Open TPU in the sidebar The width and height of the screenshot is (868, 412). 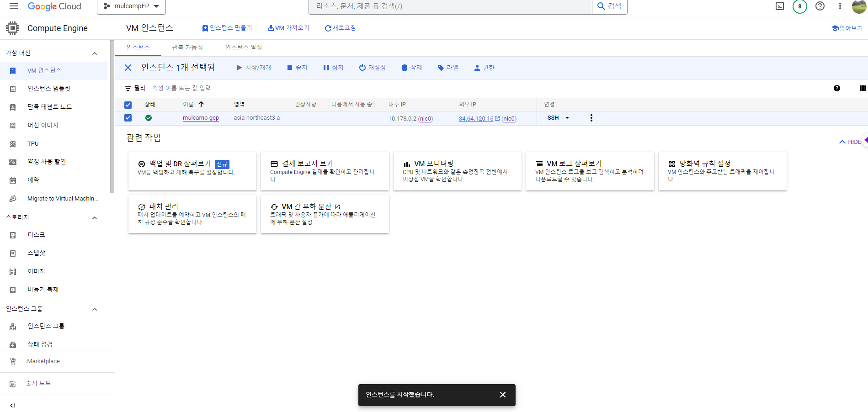(54, 143)
